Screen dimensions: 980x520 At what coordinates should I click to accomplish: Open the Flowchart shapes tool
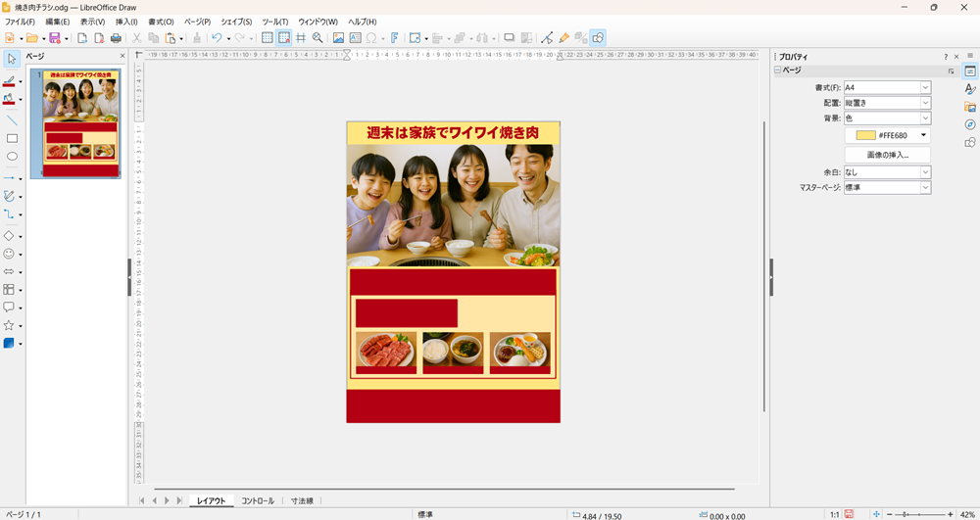pos(9,290)
